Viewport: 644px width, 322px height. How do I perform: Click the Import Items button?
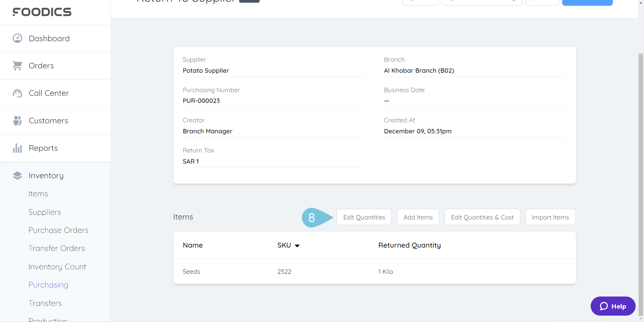click(x=550, y=217)
